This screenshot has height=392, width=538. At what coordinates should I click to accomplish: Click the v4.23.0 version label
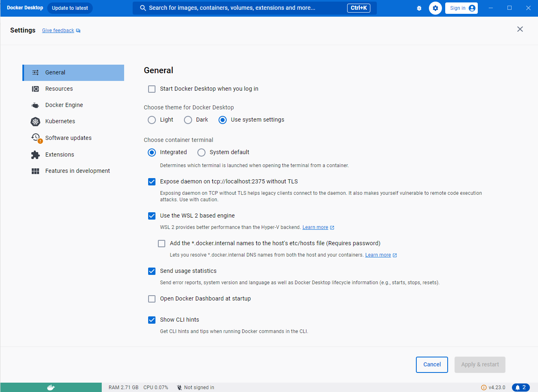(x=497, y=388)
